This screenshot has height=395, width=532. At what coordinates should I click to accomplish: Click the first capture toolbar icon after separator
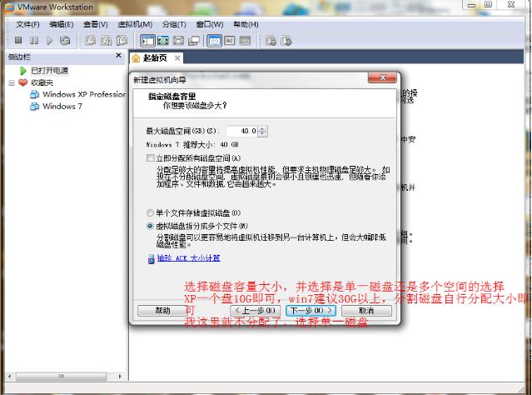pyautogui.click(x=271, y=41)
